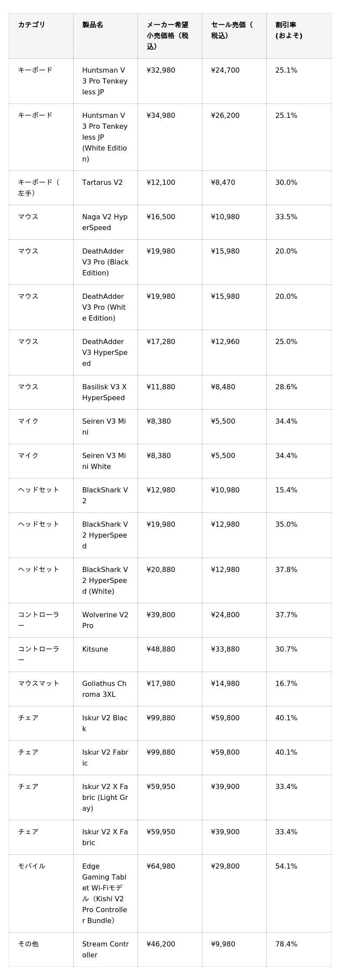Viewport: 348px width, 980px height.
Task: Select the Tartarus V2 product name
Action: 103,183
